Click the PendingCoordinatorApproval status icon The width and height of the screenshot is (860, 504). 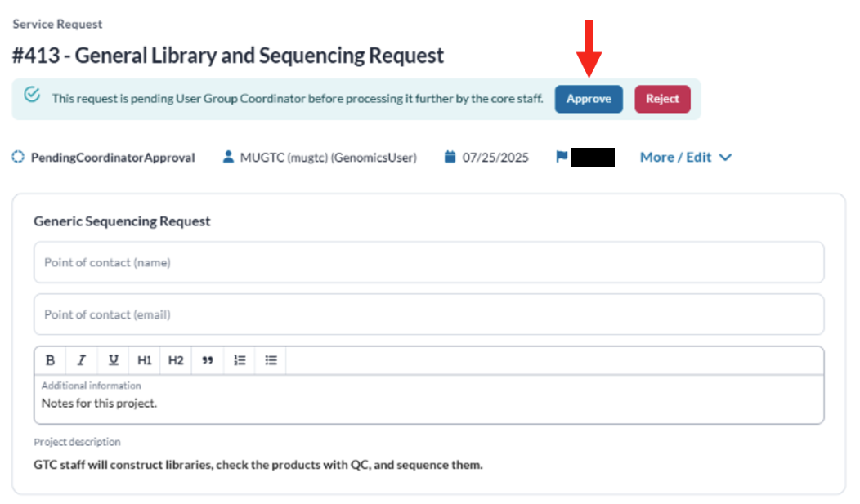(x=19, y=158)
